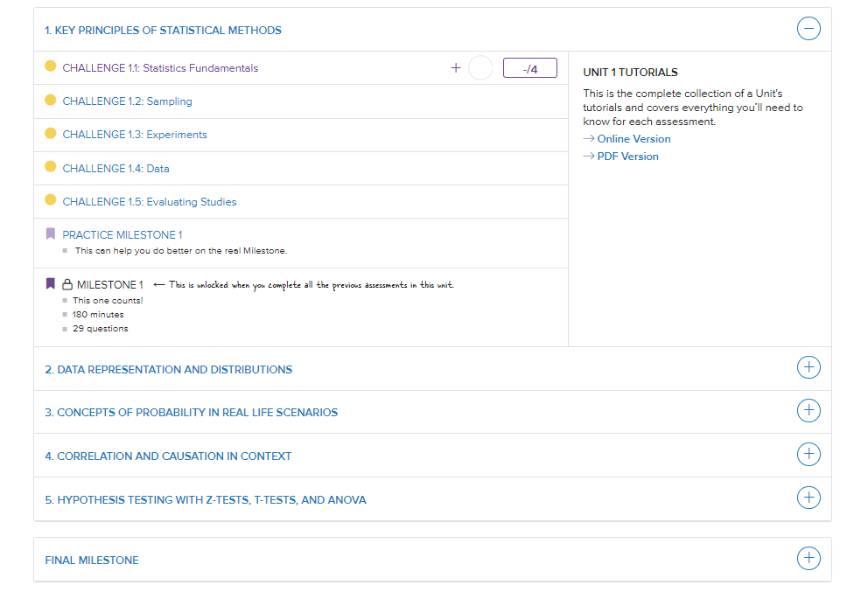This screenshot has width=868, height=606.
Task: Open Challenge 1.4: Data
Action: pos(115,168)
